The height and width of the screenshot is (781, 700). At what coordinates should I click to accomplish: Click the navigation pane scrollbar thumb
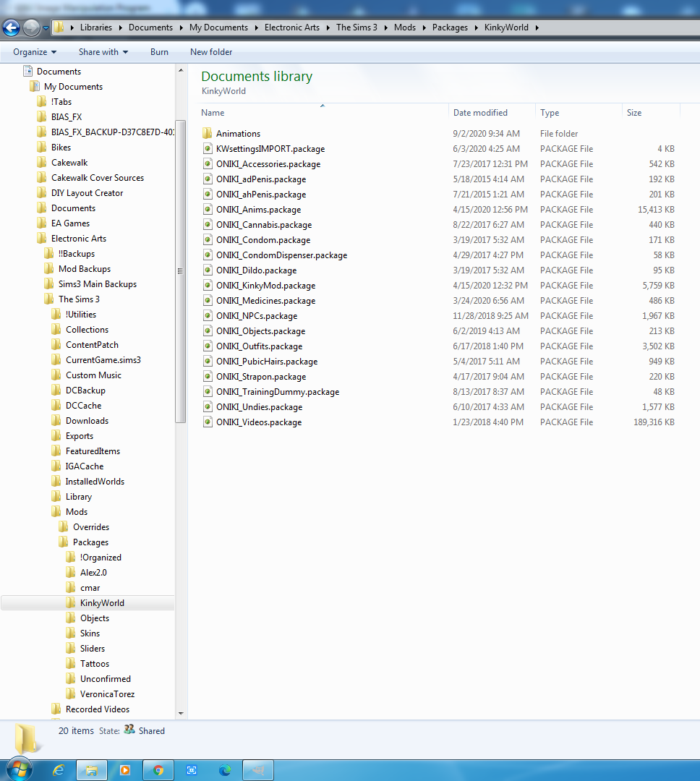180,271
